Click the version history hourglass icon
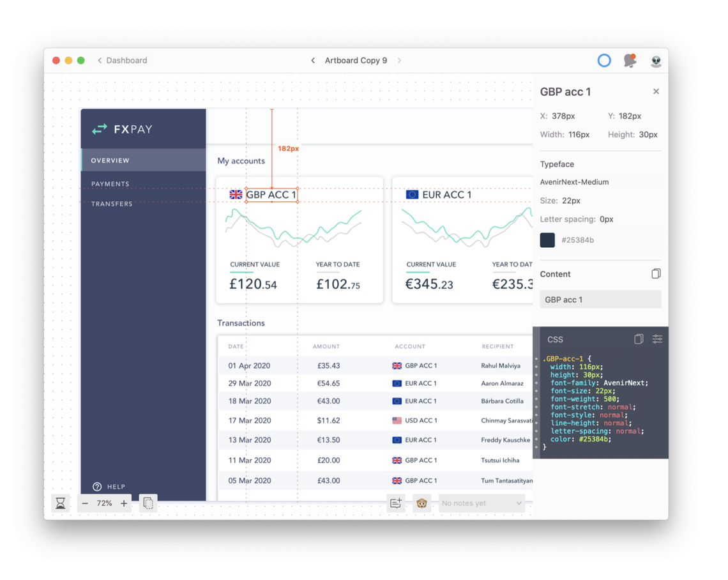This screenshot has height=580, width=728. (x=60, y=503)
